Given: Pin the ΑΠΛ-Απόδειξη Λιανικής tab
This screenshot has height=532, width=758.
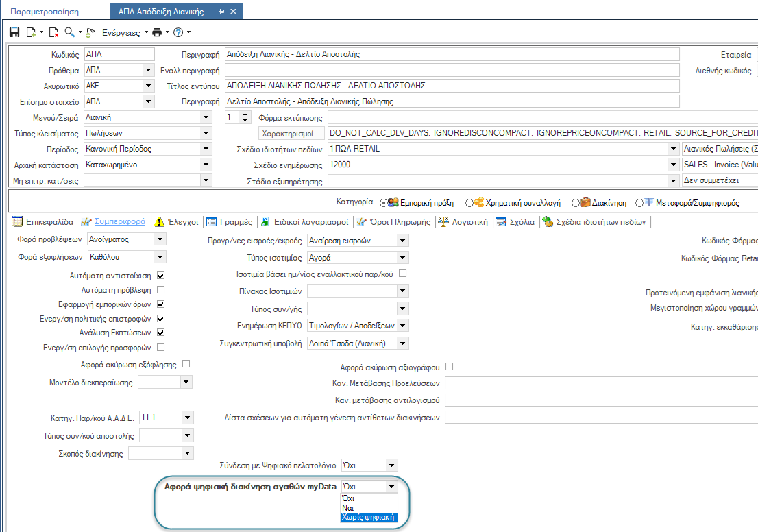Looking at the screenshot, I should coord(221,11).
